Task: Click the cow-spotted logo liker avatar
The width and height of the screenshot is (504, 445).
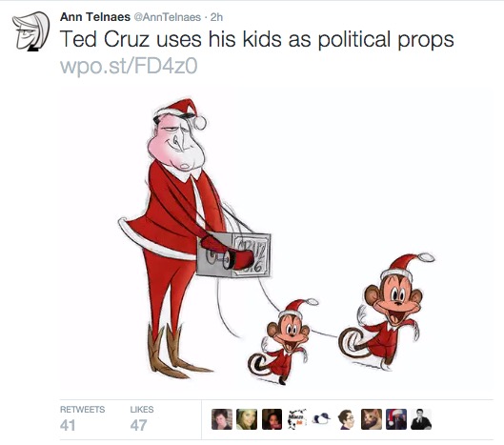Action: [296, 419]
